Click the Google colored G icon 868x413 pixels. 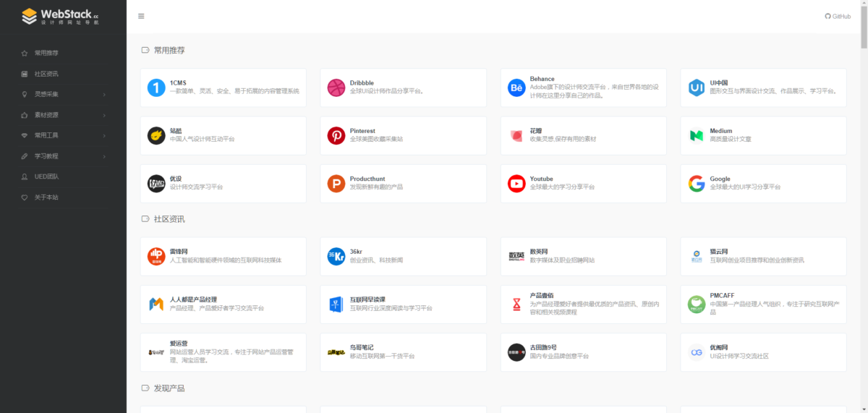[x=696, y=184]
